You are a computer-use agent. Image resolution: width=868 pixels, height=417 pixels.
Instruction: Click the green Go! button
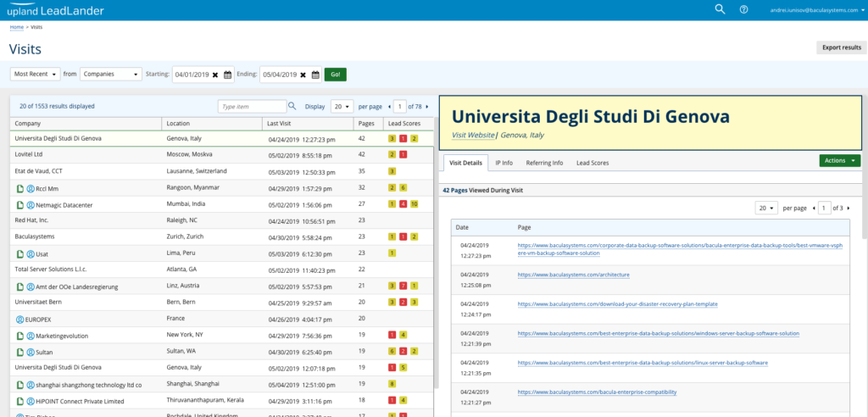pos(336,75)
